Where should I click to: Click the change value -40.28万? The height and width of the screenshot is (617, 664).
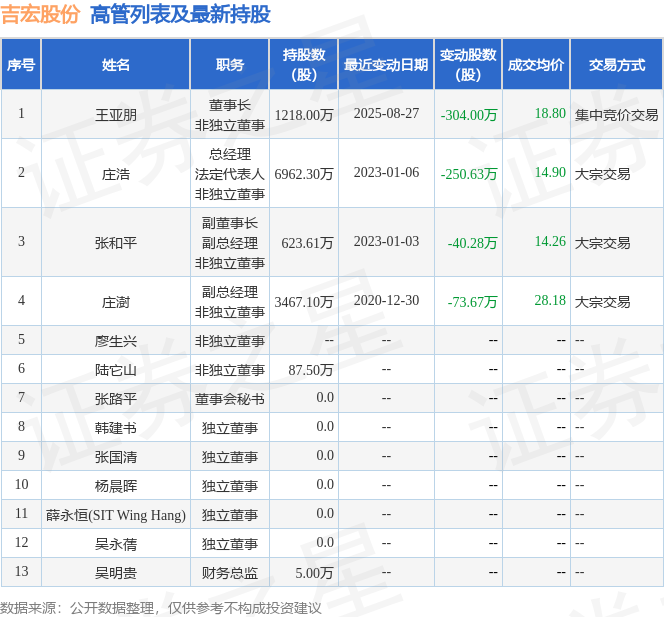[x=472, y=243]
